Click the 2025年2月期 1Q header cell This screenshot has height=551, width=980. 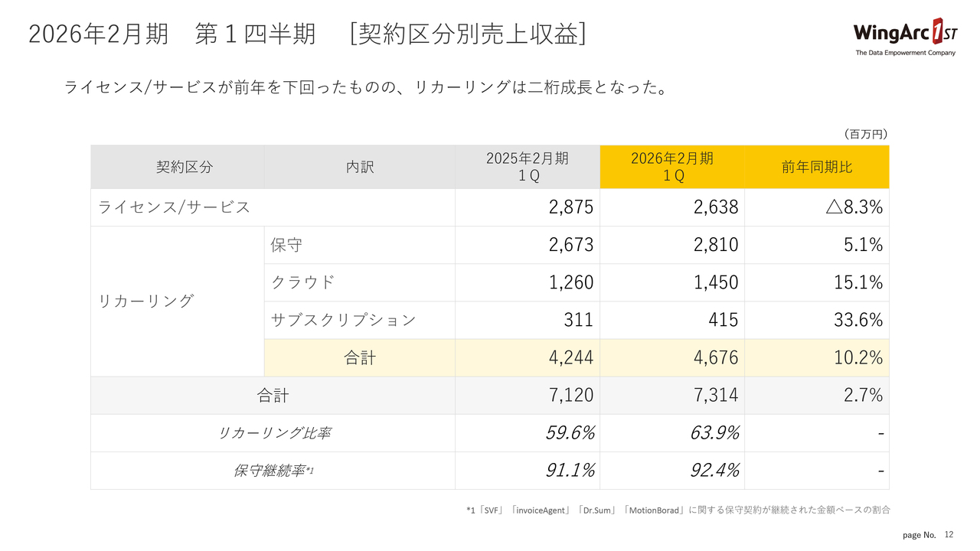coord(528,167)
